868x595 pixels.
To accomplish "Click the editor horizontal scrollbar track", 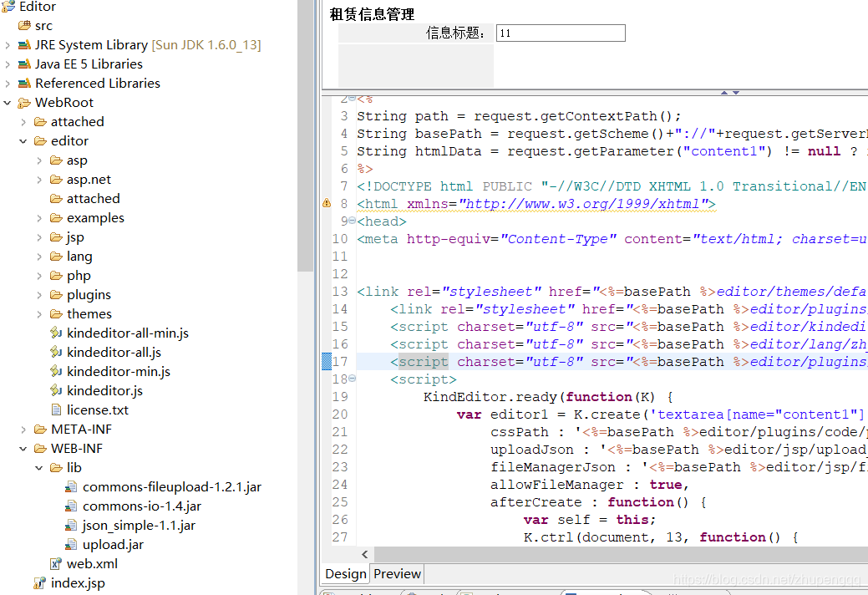I will tap(621, 554).
